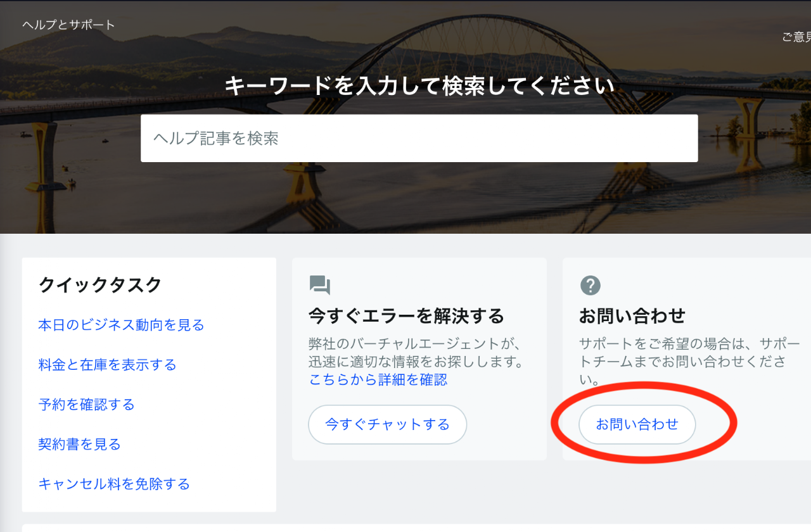Click the クイックタスク panel title

[x=100, y=285]
